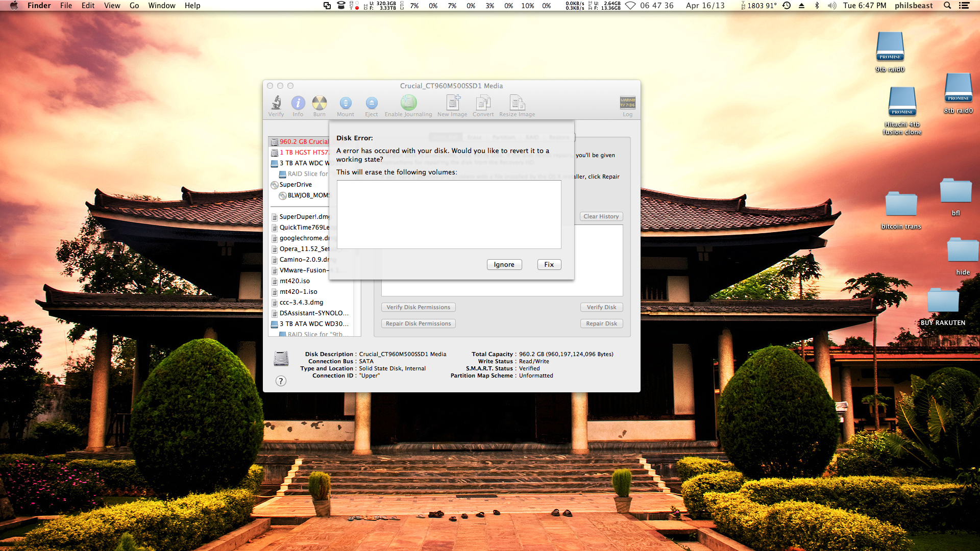The width and height of the screenshot is (980, 551).
Task: Open the disk Info icon
Action: 298,104
